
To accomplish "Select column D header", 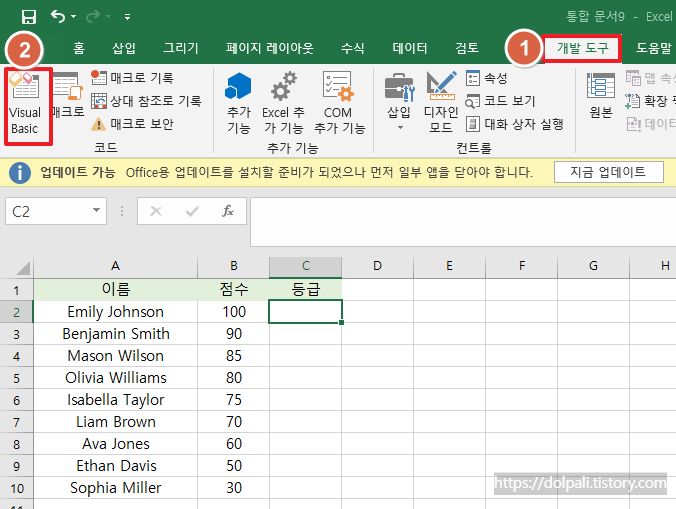I will (378, 266).
